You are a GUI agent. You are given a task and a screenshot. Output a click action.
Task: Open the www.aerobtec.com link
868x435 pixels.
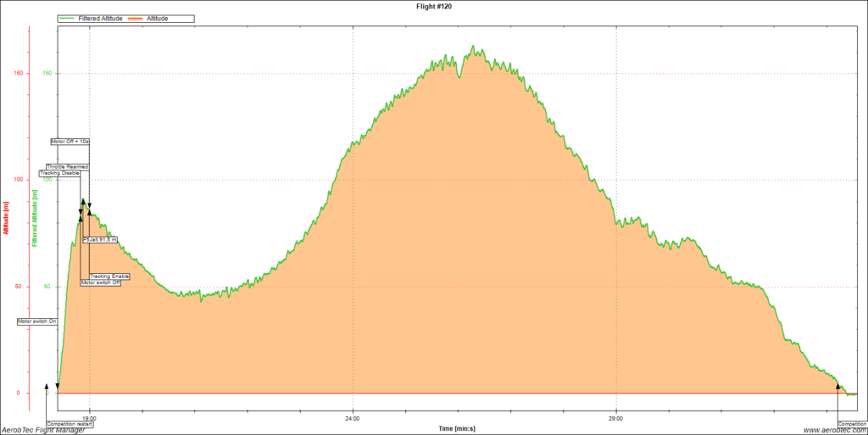pos(832,430)
